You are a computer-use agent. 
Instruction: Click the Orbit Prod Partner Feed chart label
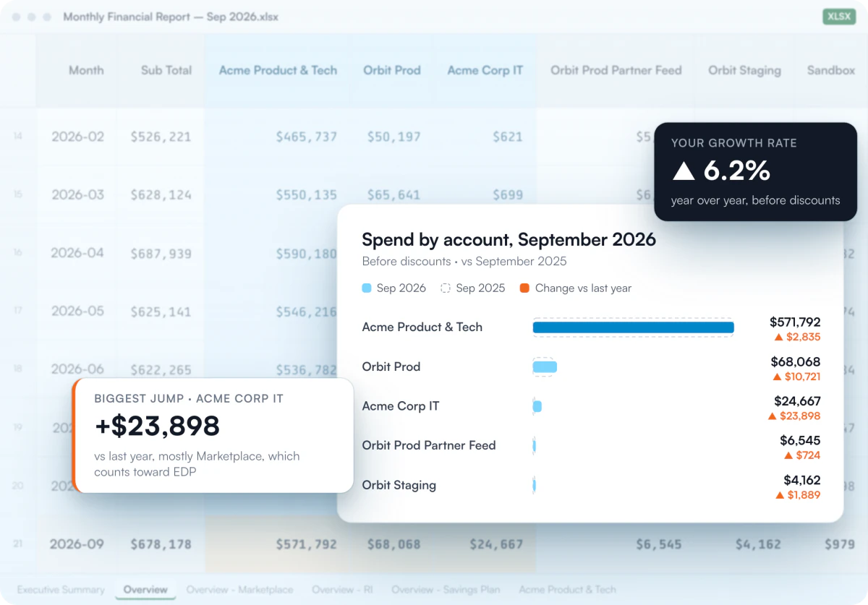(429, 445)
